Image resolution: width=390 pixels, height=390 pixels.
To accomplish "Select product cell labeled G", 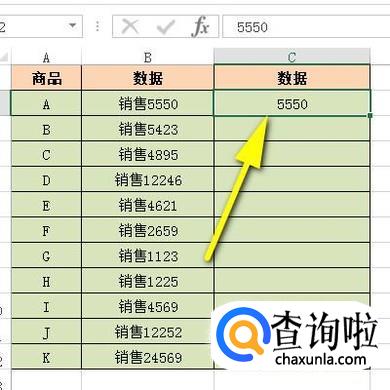I will 46,256.
